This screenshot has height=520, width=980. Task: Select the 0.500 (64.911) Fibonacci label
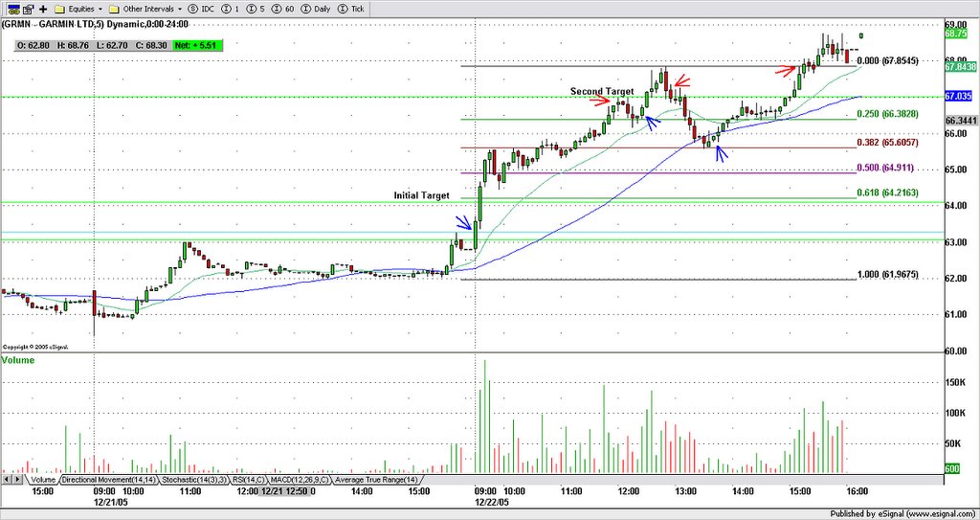click(885, 168)
